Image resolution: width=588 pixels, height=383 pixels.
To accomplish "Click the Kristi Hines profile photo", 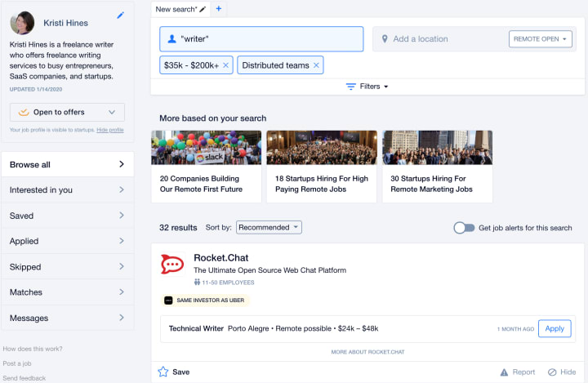I will pos(22,23).
